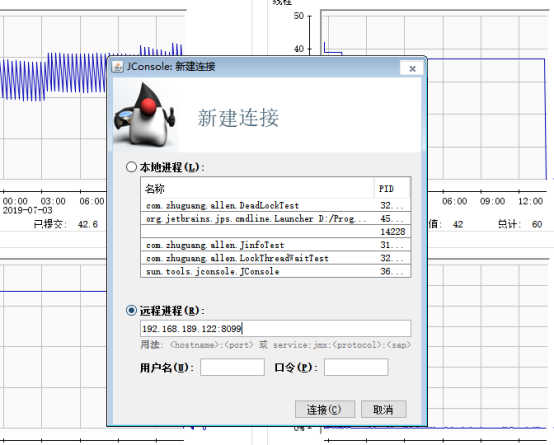Screen dimensions: 554x445
Task: Click the Duke mascot image in the dialog
Action: point(145,115)
